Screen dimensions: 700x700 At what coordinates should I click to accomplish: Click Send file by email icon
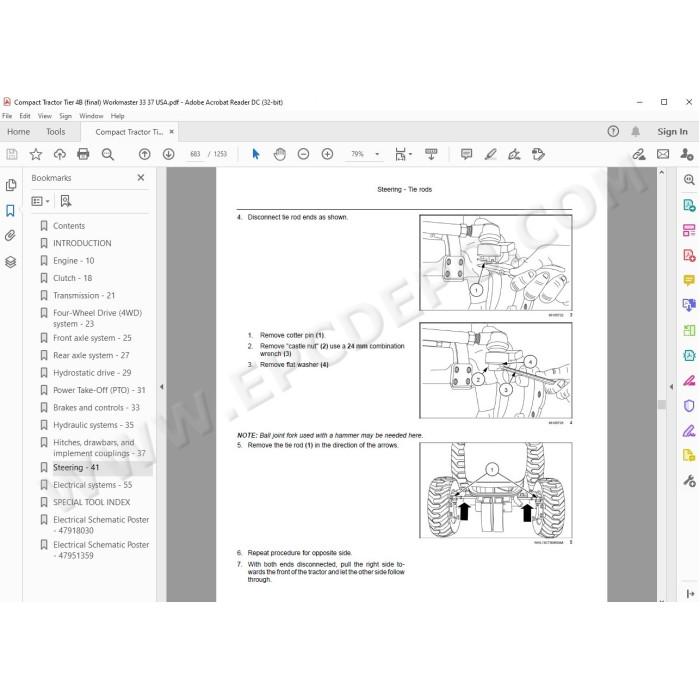tap(663, 154)
